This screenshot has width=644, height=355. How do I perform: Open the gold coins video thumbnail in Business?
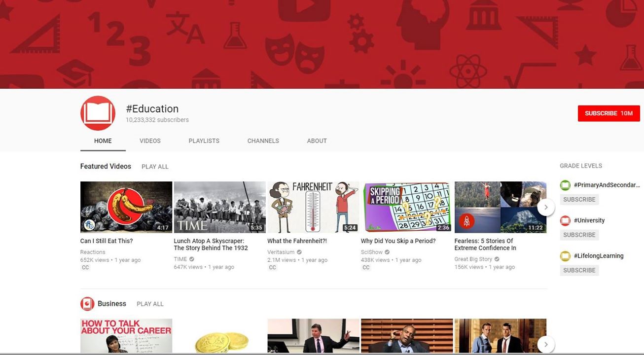220,336
